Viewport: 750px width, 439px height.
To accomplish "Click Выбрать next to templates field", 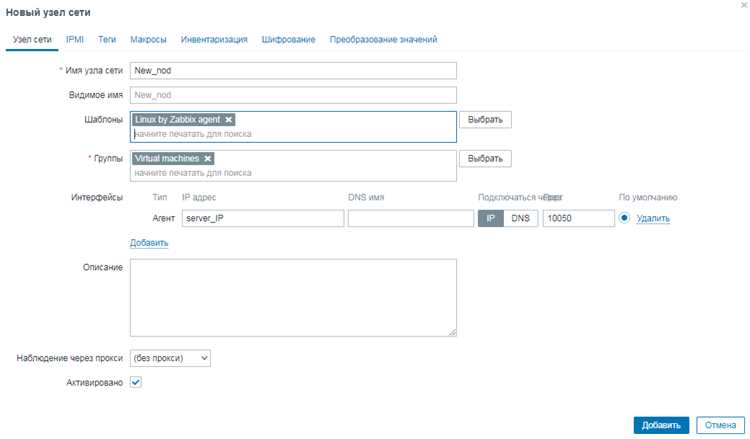I will click(485, 120).
